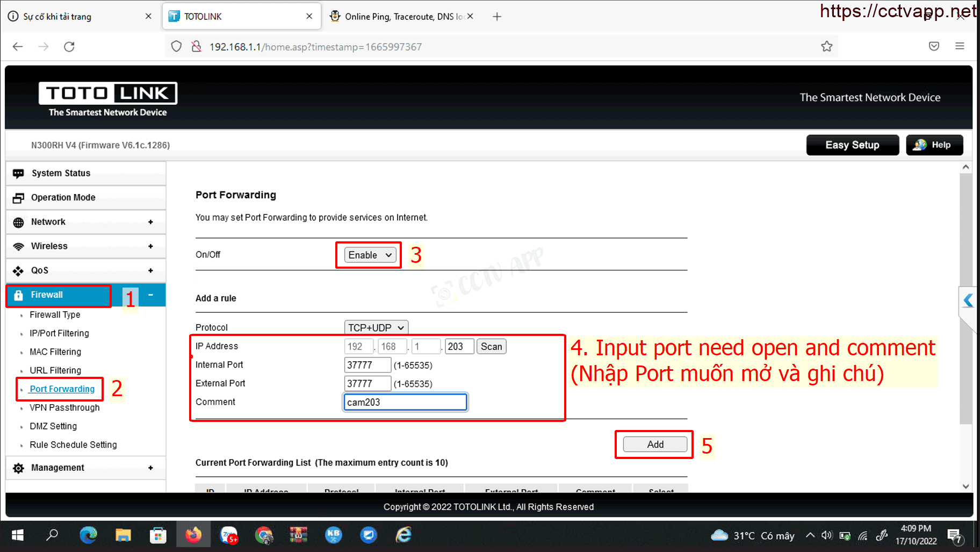Click the page's vertical scrollbar

click(x=965, y=296)
